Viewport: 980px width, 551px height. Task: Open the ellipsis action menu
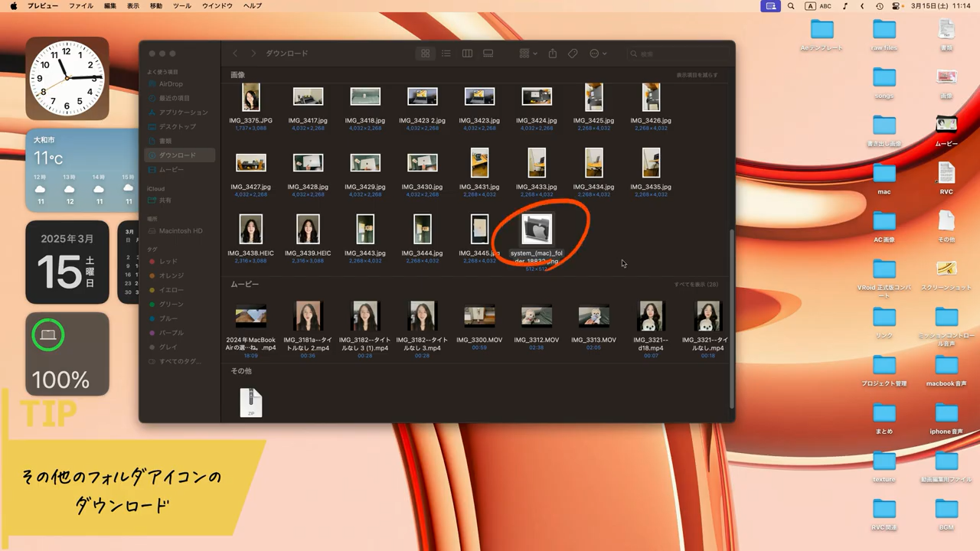[598, 54]
